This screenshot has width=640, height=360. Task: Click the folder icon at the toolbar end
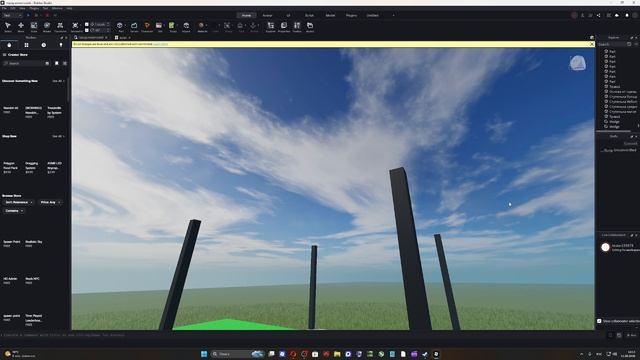(310, 27)
